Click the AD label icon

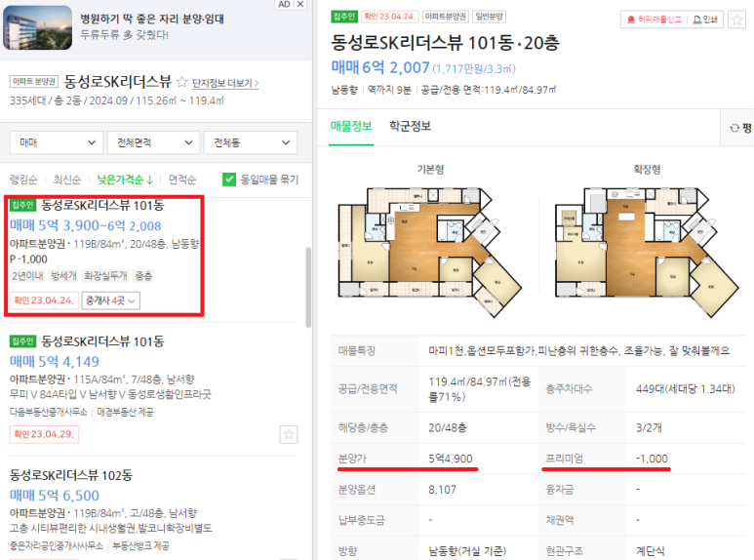[284, 4]
